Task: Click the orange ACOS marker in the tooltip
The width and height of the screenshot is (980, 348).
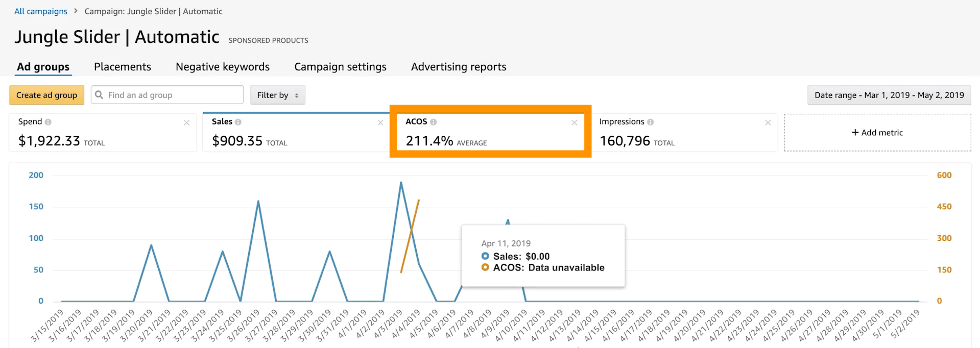Action: coord(485,267)
